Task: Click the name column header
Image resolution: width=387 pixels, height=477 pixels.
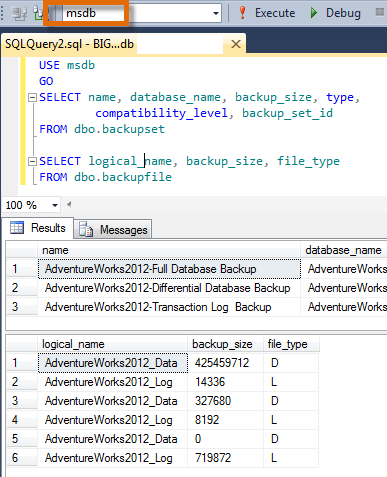Action: (x=169, y=250)
